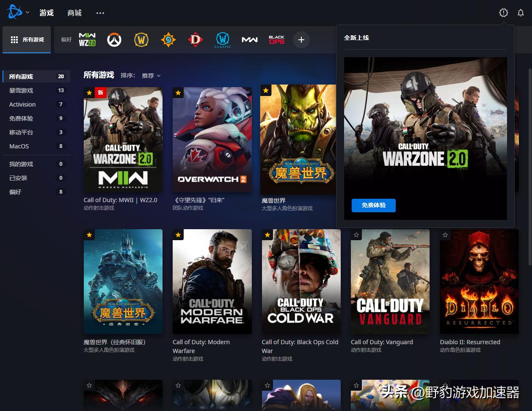Select 暴雪游戏 filter in sidebar

[x=36, y=90]
